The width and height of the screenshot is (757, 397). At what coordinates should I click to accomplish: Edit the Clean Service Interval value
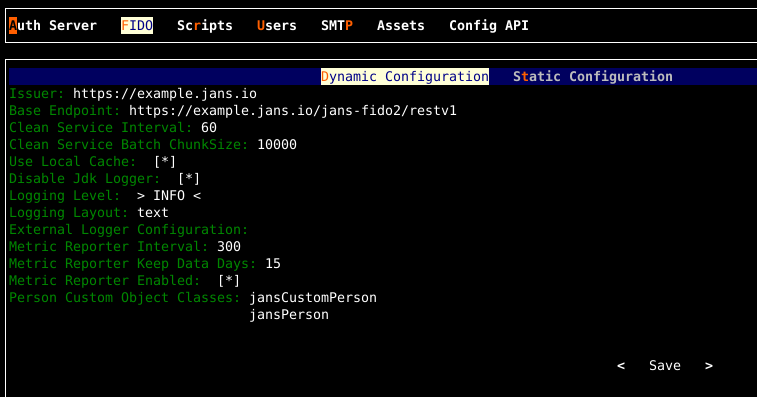pos(209,128)
